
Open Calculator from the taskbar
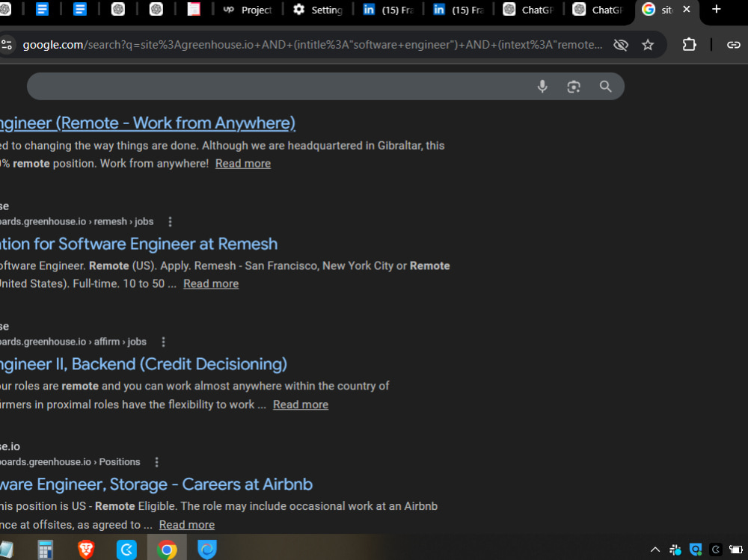[x=46, y=550]
